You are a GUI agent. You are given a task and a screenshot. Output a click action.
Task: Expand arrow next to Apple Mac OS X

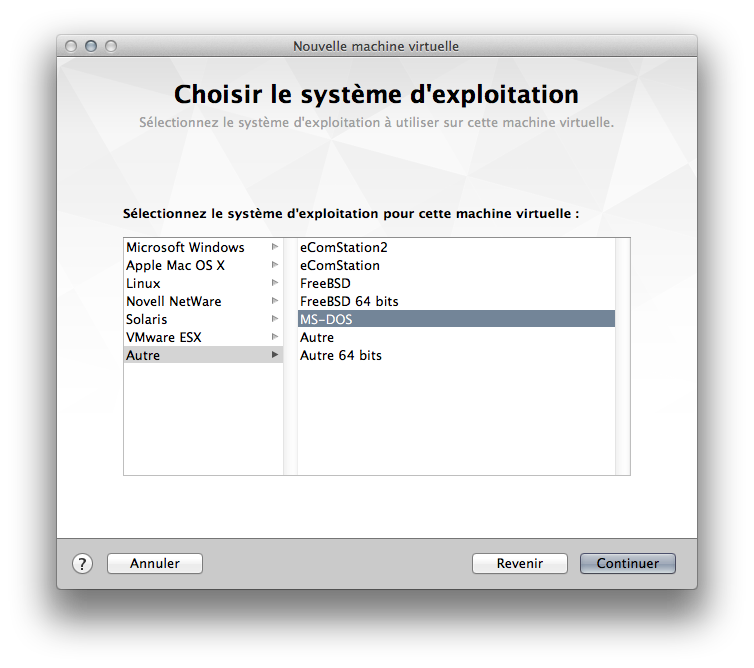click(275, 265)
